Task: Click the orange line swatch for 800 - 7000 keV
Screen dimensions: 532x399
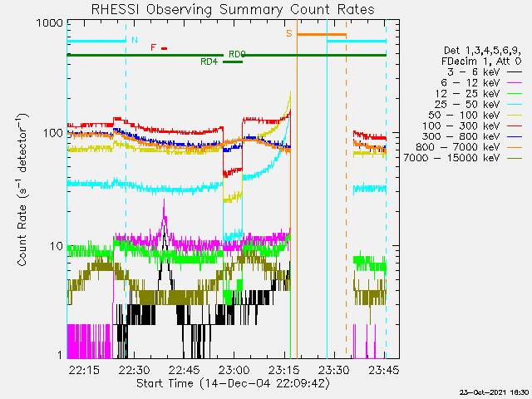Action: (x=515, y=148)
